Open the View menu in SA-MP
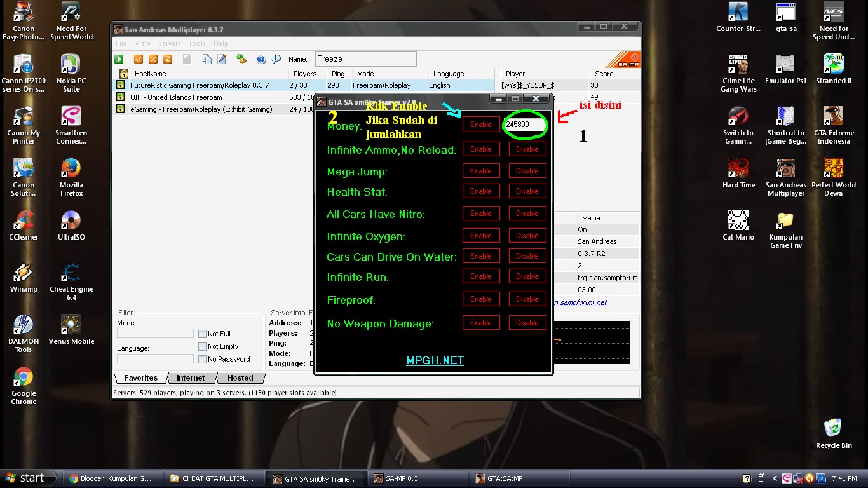The height and width of the screenshot is (488, 868). pos(142,43)
